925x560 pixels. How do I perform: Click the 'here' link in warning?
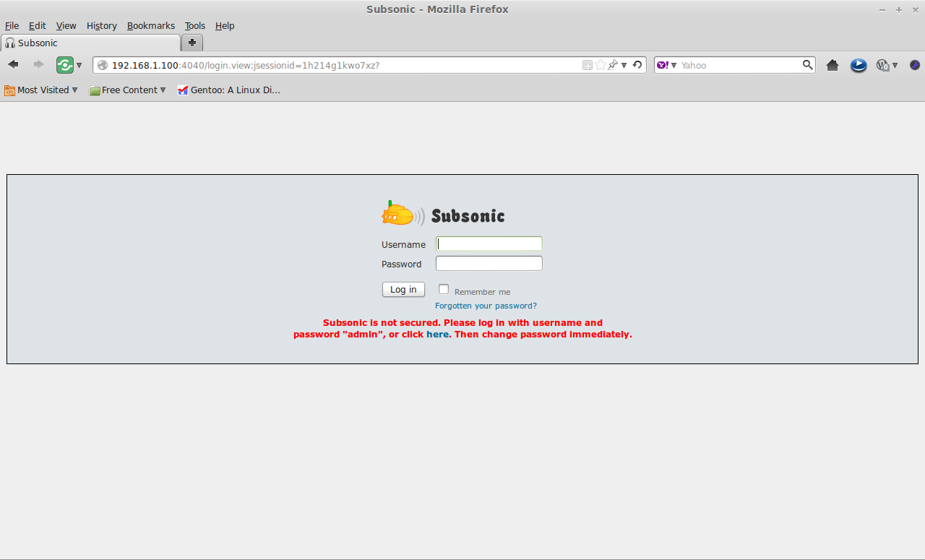coord(438,335)
